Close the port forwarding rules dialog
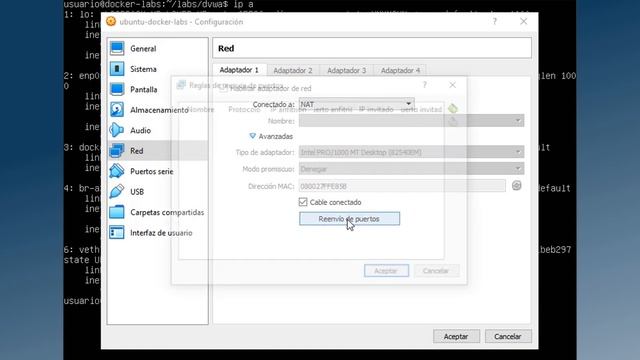Screen dimensions: 640x360 click(452, 85)
